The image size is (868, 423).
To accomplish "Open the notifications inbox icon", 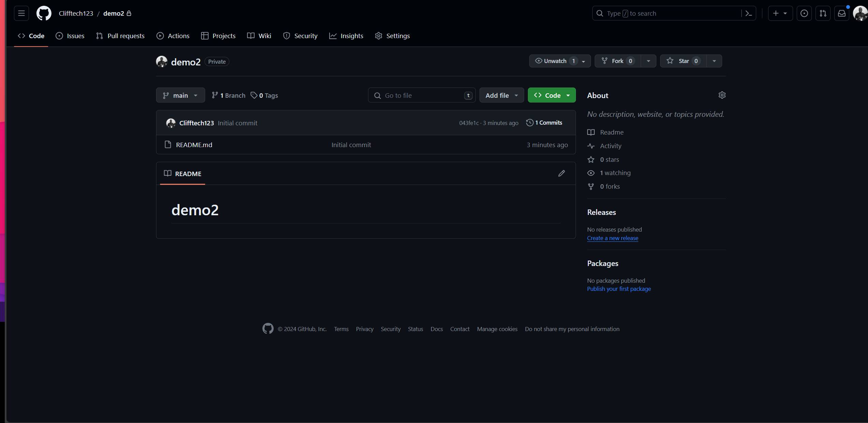I will [x=841, y=13].
